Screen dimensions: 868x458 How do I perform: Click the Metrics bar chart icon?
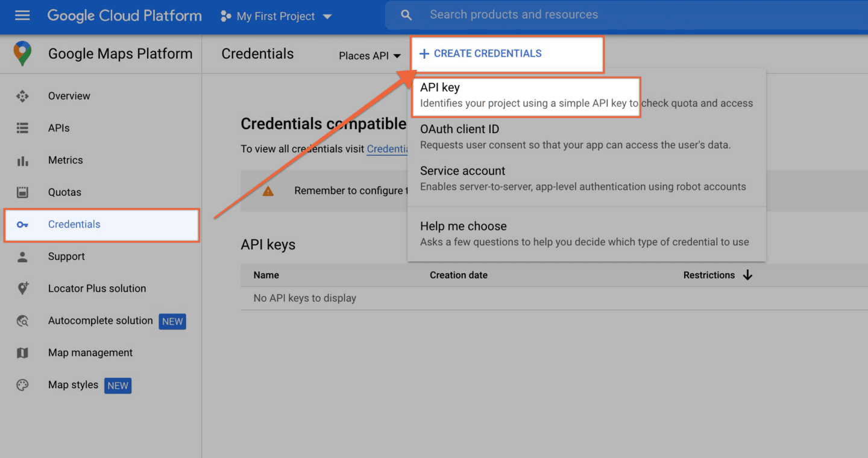[22, 160]
